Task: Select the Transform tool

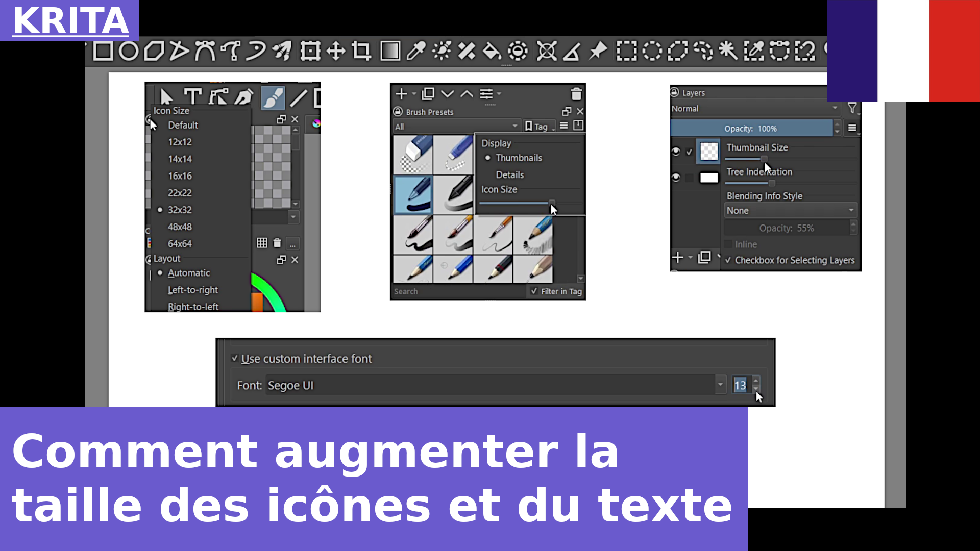Action: coord(310,51)
